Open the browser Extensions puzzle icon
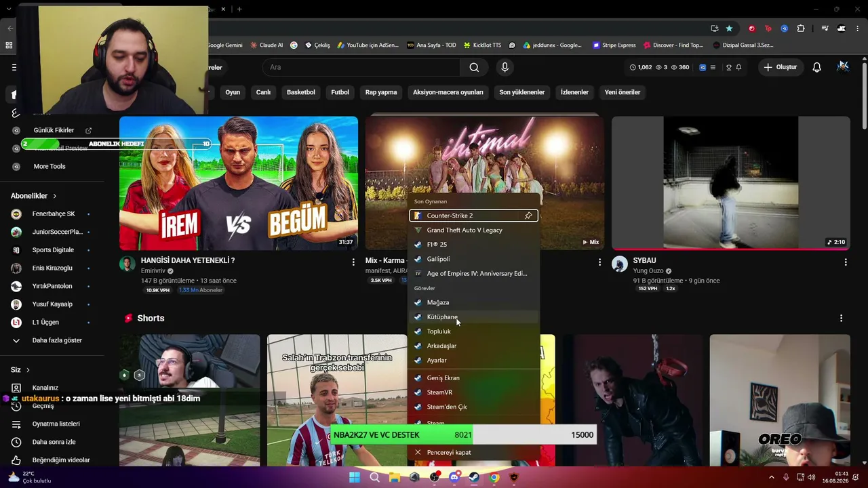 [801, 28]
